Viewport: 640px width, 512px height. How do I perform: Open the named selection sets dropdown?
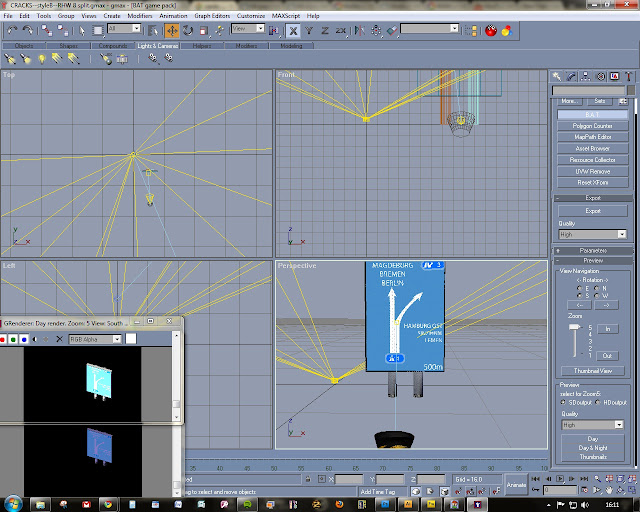[429, 28]
